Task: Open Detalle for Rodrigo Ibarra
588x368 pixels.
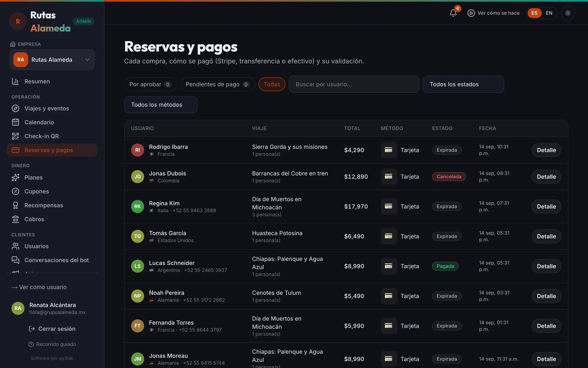Action: pyautogui.click(x=546, y=150)
